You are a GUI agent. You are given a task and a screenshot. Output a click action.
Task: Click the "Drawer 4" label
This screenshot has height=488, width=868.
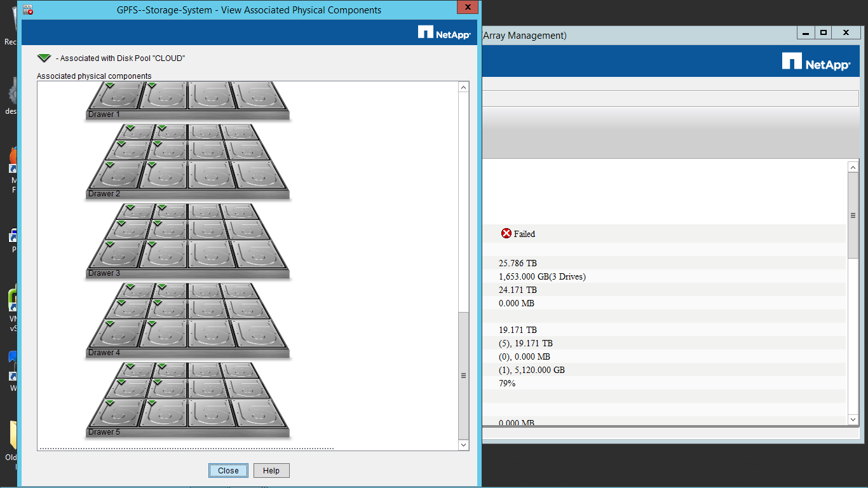[104, 353]
